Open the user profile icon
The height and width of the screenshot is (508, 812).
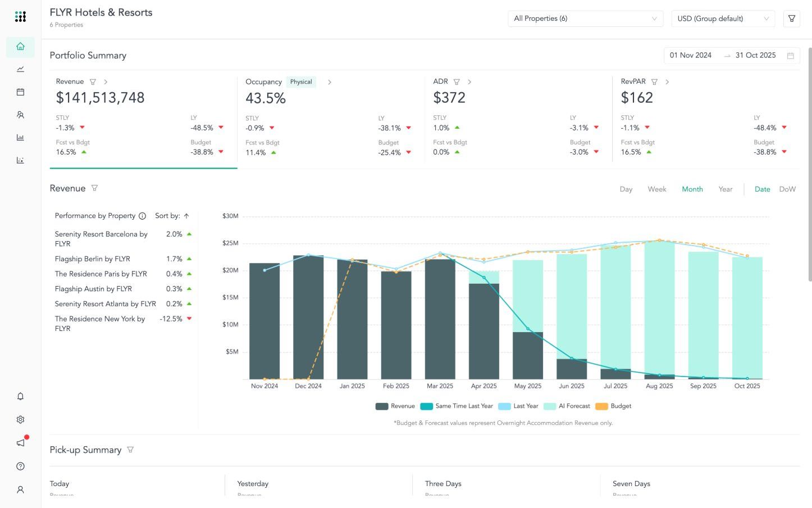[x=20, y=489]
